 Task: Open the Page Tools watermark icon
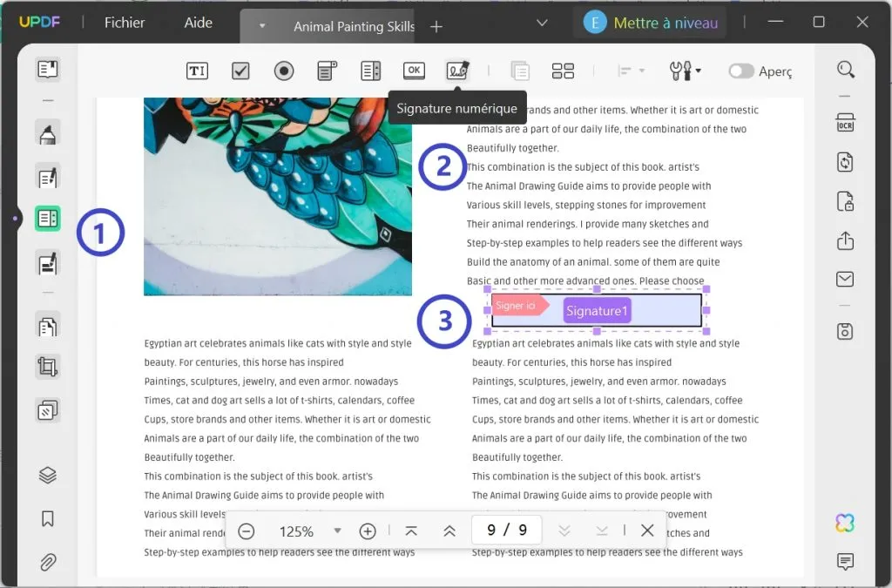click(x=48, y=410)
